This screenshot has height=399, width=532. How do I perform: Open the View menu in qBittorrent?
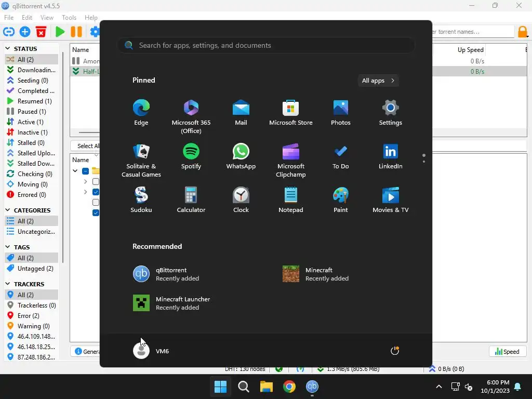47,17
